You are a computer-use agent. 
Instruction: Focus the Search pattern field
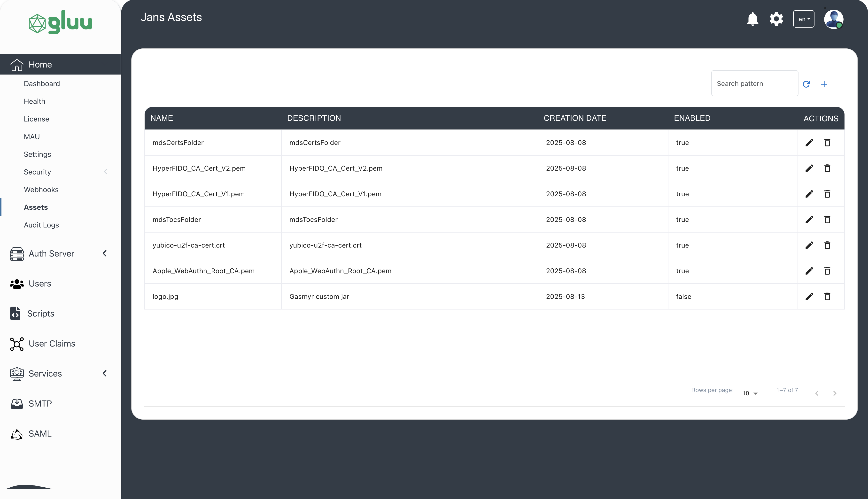click(754, 84)
